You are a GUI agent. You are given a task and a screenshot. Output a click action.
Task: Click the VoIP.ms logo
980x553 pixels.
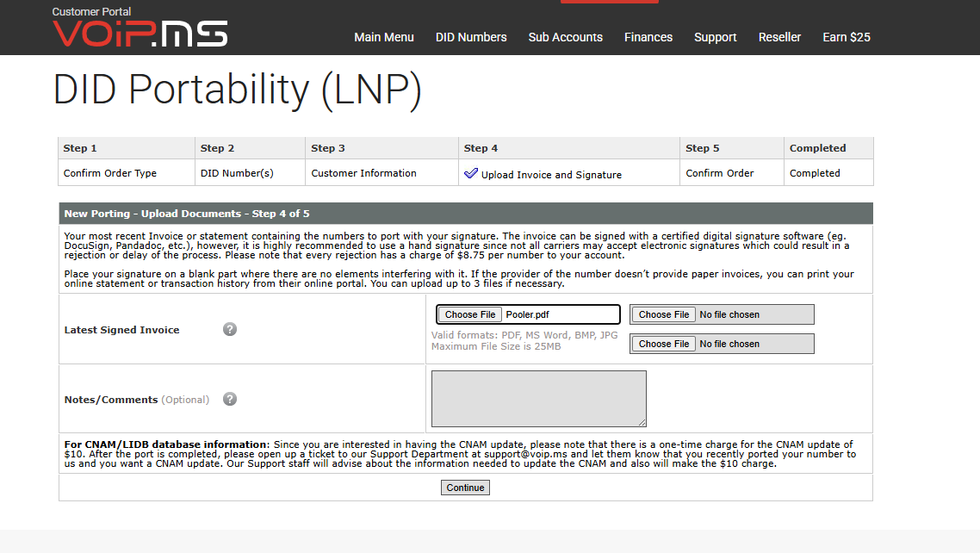140,34
